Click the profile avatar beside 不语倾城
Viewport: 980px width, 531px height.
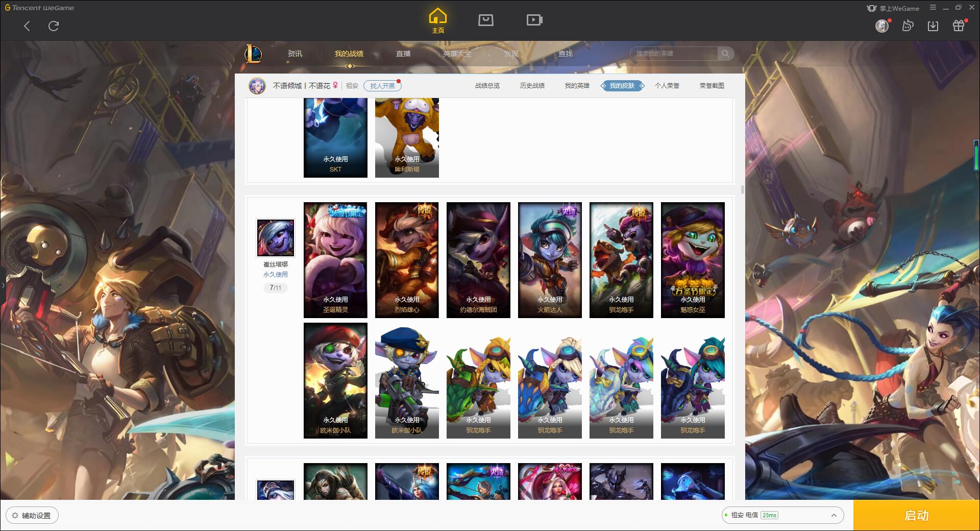click(x=257, y=86)
